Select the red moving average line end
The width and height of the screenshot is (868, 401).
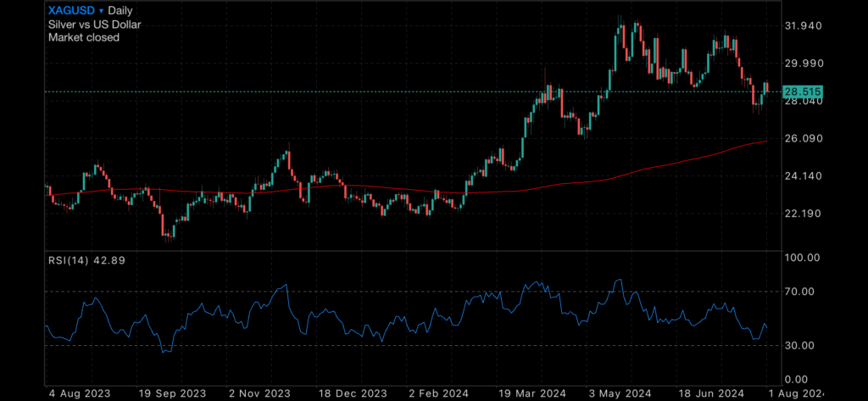tap(765, 142)
